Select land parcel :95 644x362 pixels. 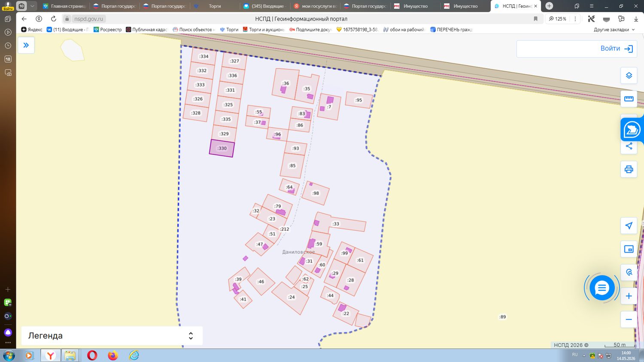[x=358, y=100]
